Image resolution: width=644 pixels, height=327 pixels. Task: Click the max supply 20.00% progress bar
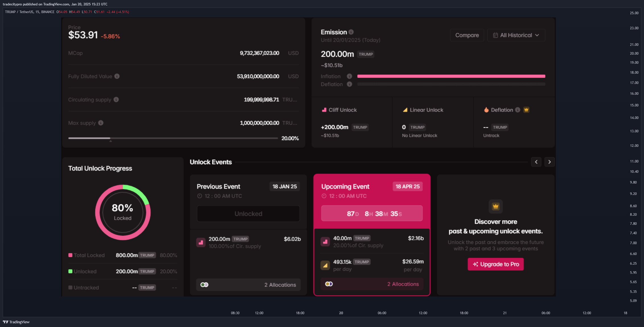(x=173, y=138)
